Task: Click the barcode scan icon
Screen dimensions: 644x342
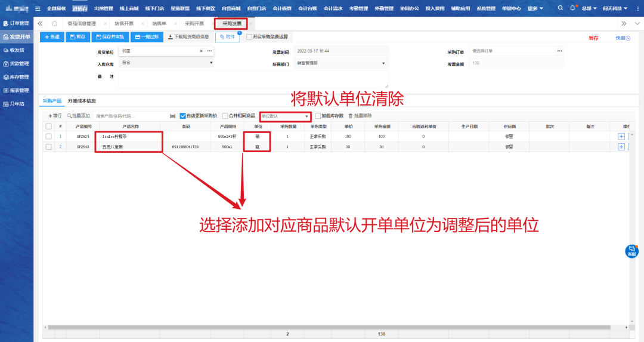Action: tap(173, 116)
